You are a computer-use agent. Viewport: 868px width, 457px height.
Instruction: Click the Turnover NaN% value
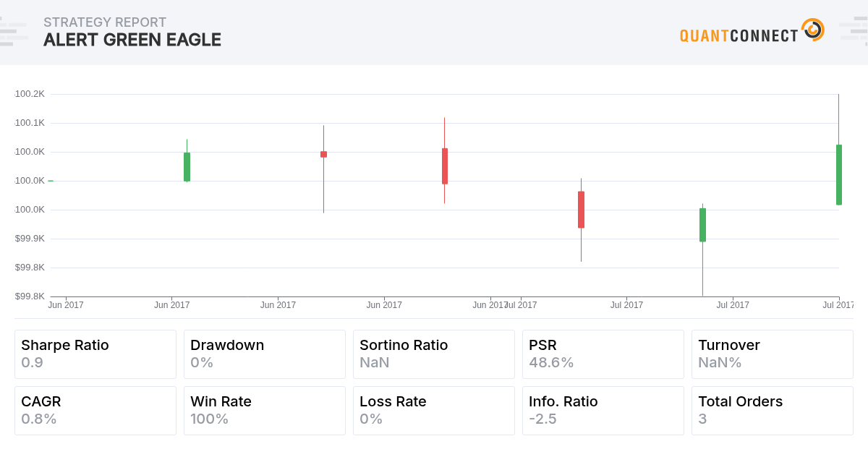pyautogui.click(x=720, y=362)
